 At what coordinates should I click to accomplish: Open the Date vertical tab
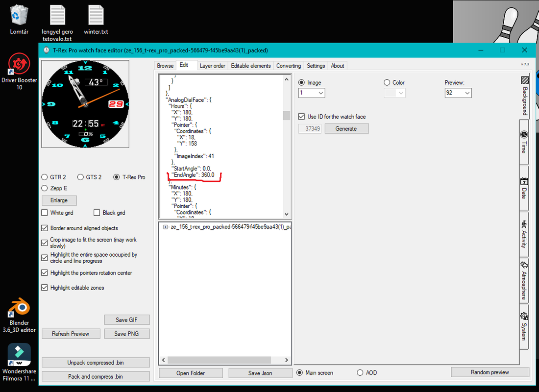tap(523, 188)
